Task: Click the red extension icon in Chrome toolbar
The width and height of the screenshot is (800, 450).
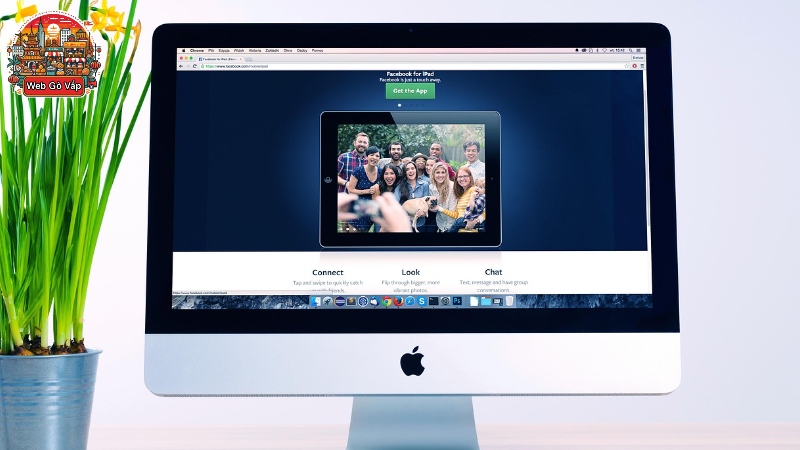Action: (635, 66)
